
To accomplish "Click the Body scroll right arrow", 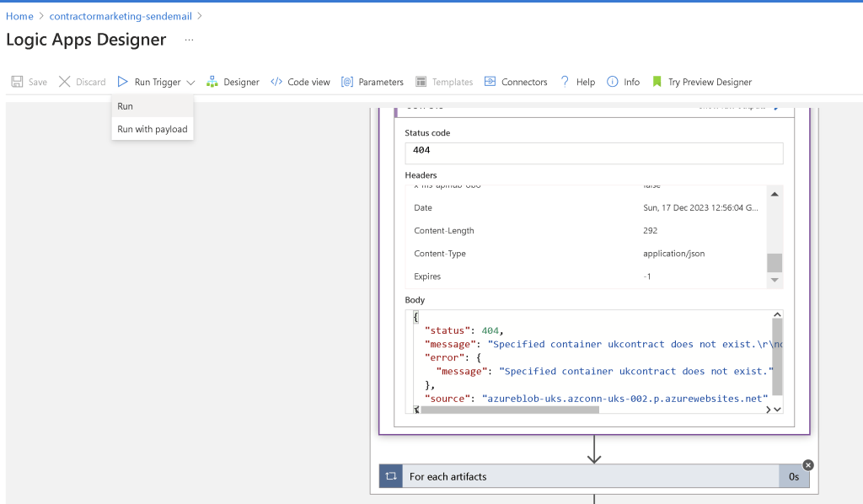I will pyautogui.click(x=769, y=410).
